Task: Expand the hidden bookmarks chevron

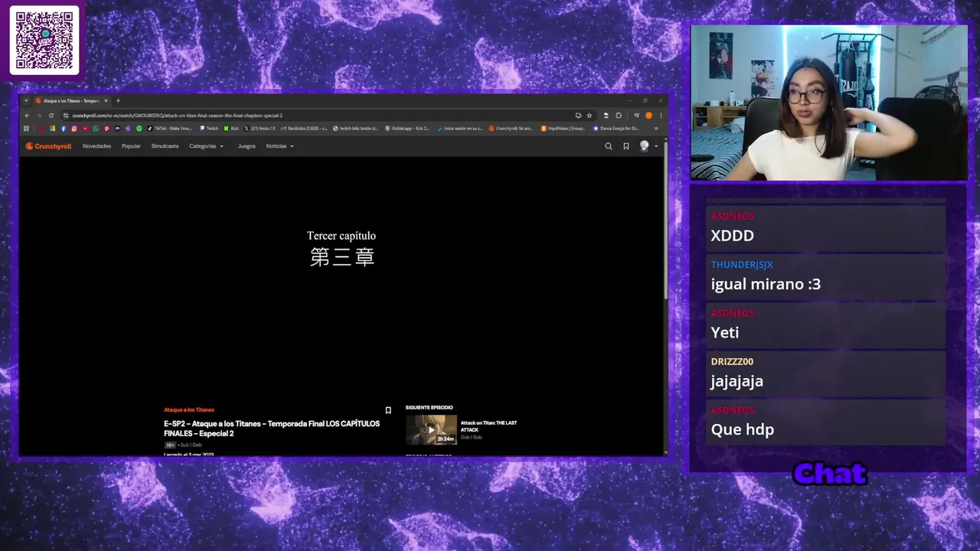Action: point(656,129)
